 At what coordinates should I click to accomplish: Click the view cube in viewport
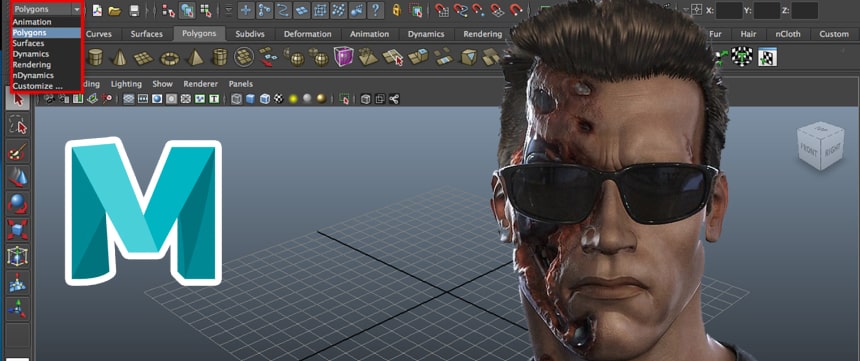tap(820, 145)
